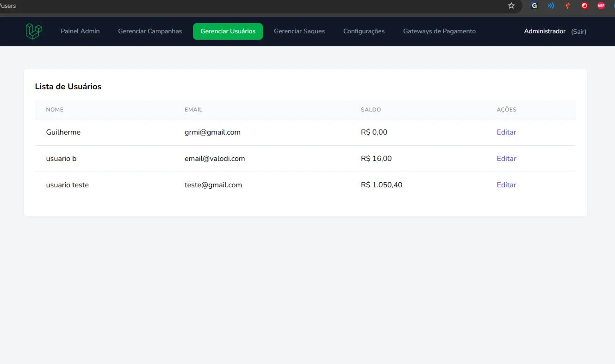
Task: Click the orange flame extension icon
Action: click(567, 6)
